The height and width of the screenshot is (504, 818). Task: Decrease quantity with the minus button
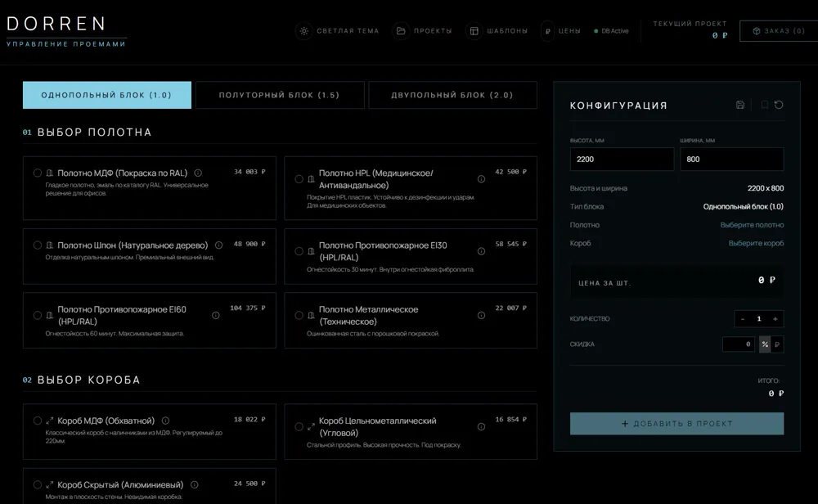pos(743,319)
